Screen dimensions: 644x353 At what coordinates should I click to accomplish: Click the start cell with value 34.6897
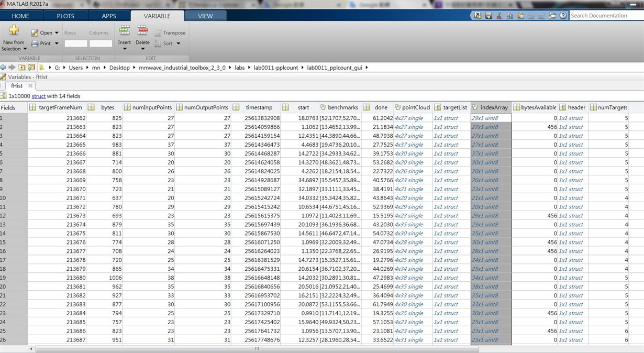(x=299, y=180)
